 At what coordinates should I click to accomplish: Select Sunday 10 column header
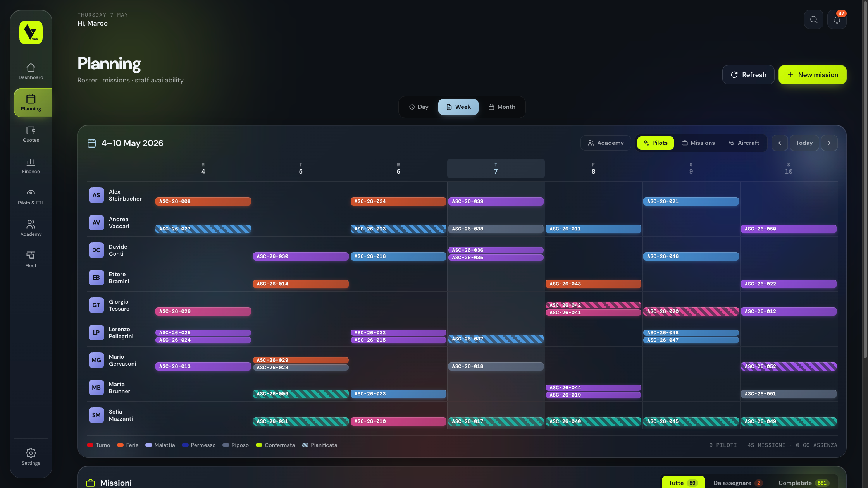pos(789,168)
